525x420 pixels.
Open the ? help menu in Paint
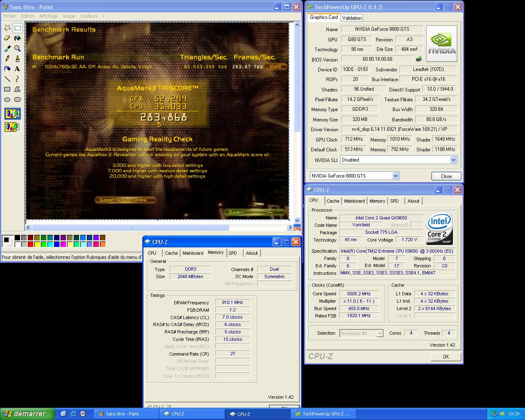(x=103, y=16)
